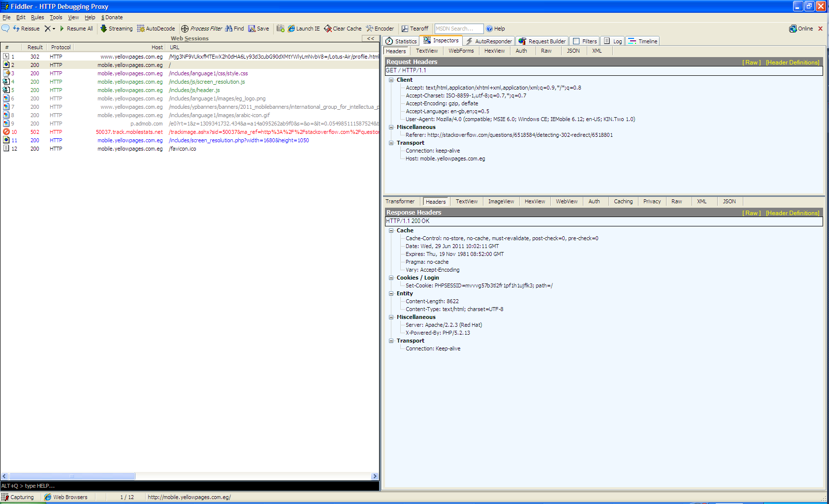This screenshot has width=829, height=504.
Task: Click the camera screenshot icon
Action: coord(281,29)
